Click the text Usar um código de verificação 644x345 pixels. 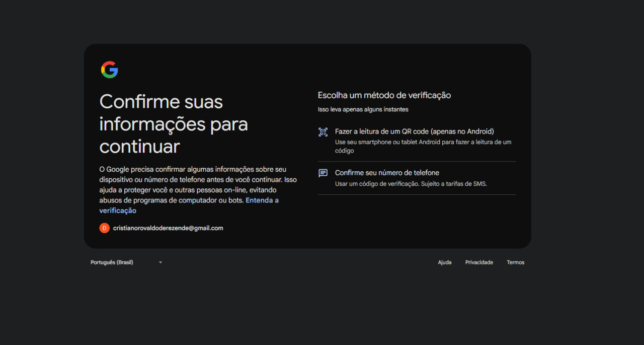click(x=411, y=184)
